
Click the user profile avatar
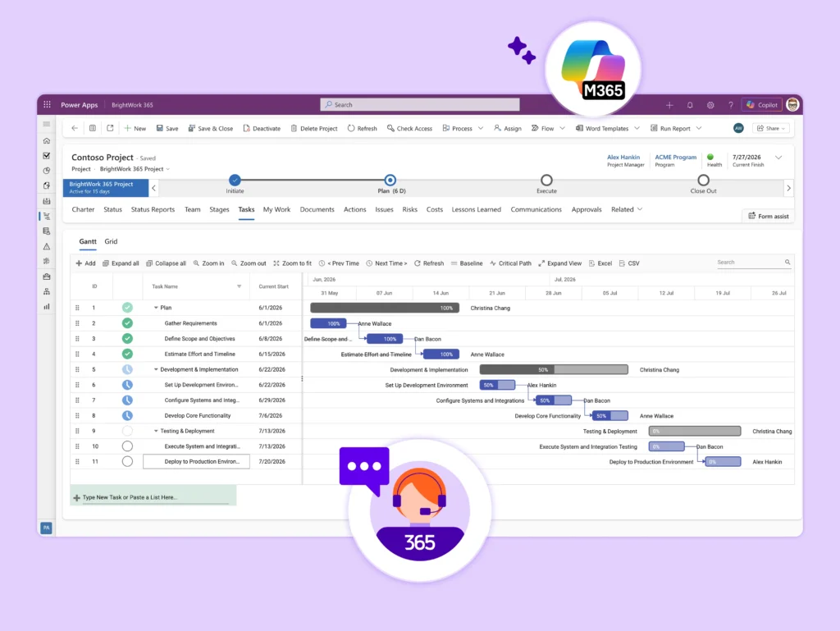coord(793,105)
